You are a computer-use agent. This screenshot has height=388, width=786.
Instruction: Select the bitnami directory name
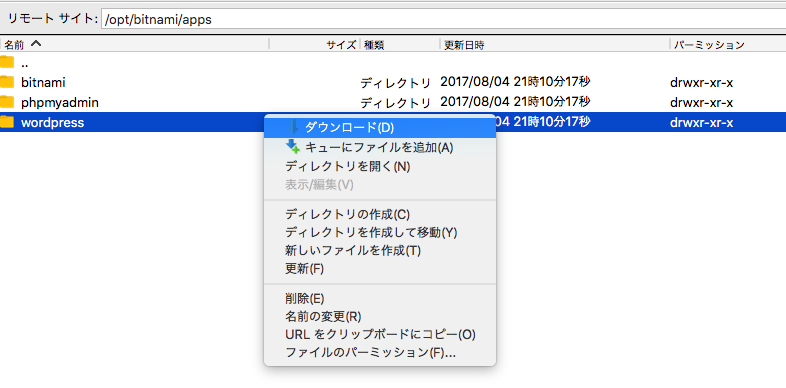coord(43,82)
